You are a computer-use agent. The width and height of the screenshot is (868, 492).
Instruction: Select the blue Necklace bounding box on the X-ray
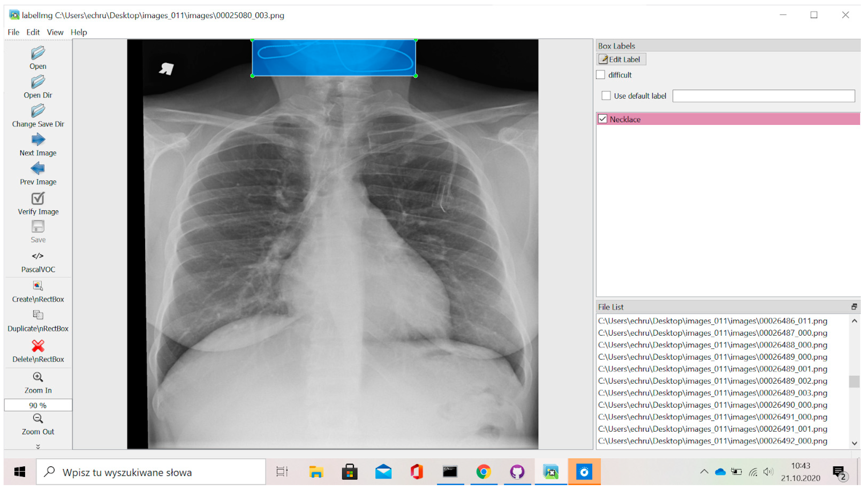[334, 58]
